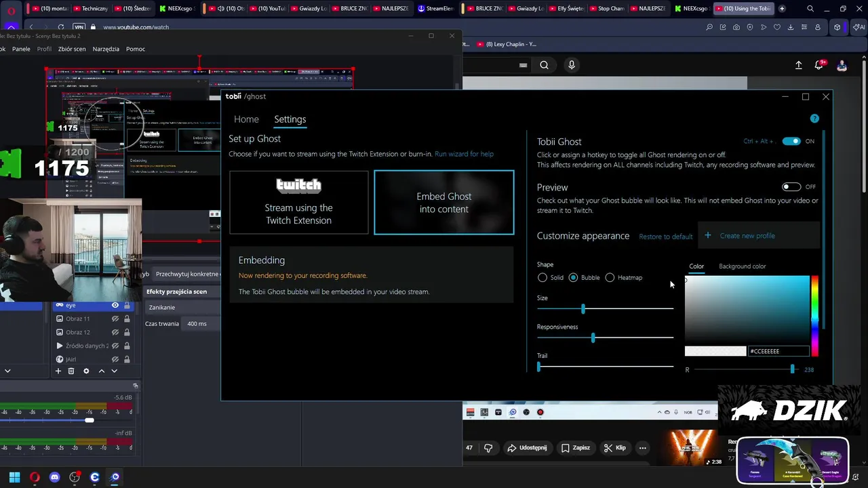Open OBS source properties gear icon
This screenshot has width=868, height=488.
coord(86,371)
